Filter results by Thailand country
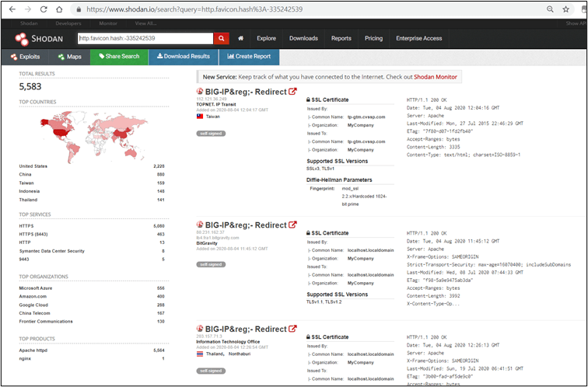 click(28, 200)
